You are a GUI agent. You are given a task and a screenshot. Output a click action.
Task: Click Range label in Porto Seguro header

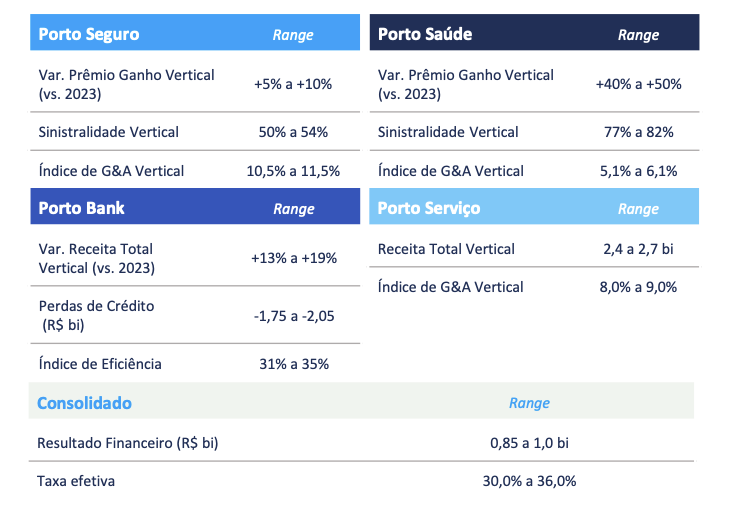pyautogui.click(x=293, y=35)
